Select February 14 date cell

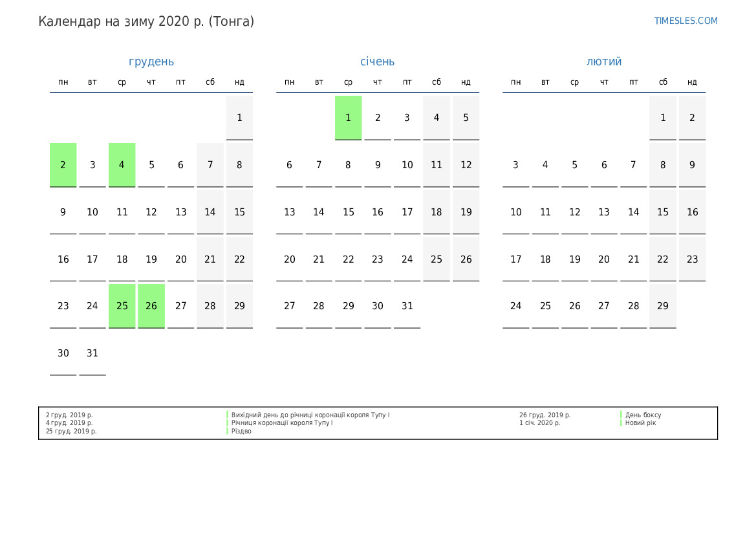[x=633, y=212]
